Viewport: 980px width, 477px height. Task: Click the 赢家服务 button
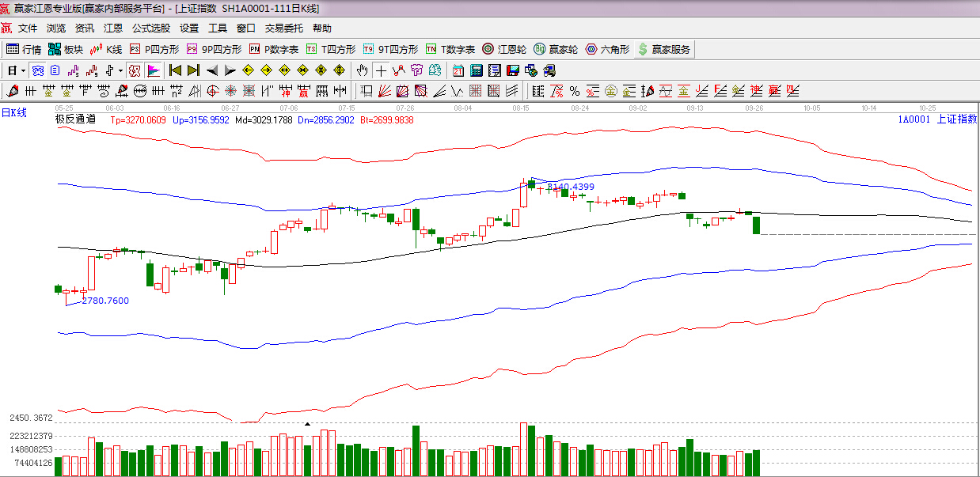664,49
